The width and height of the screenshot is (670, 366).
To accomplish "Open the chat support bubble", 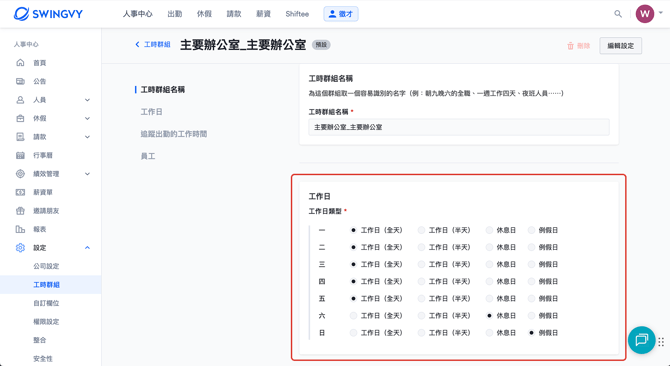I will [641, 340].
